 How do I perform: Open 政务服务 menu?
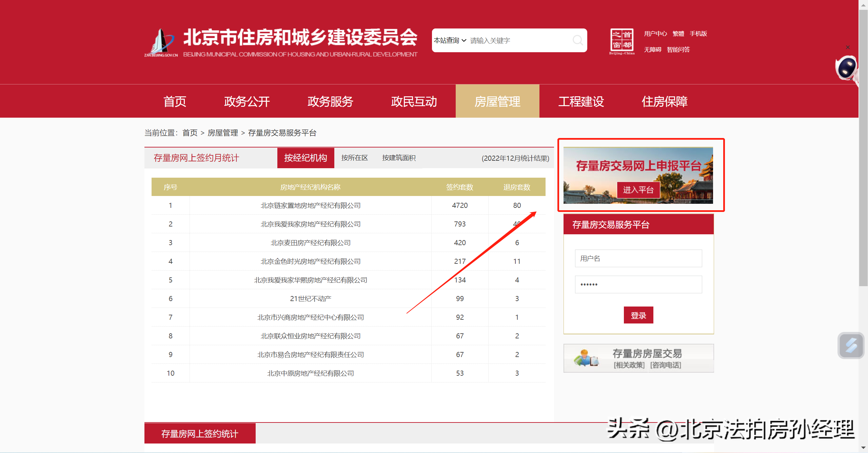pos(330,101)
